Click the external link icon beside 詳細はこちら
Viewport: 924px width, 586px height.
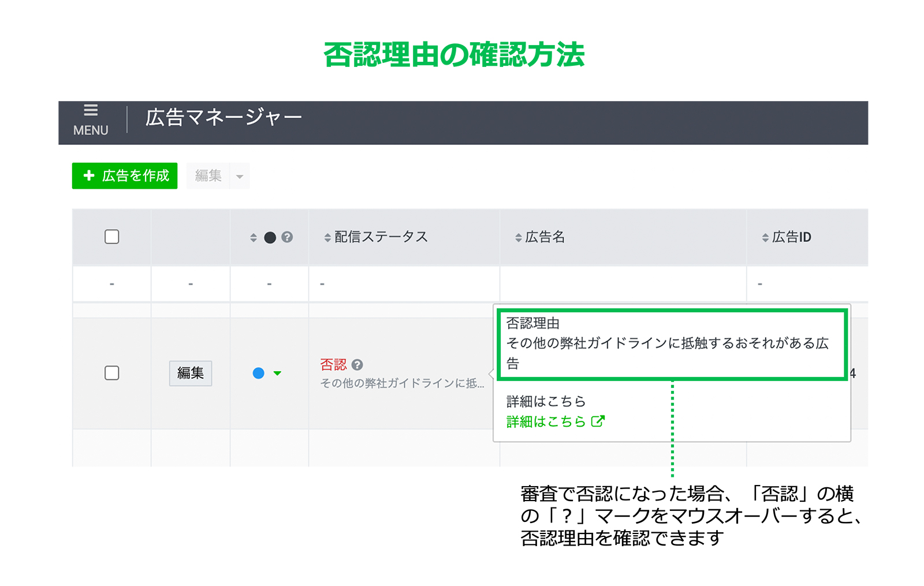click(598, 421)
